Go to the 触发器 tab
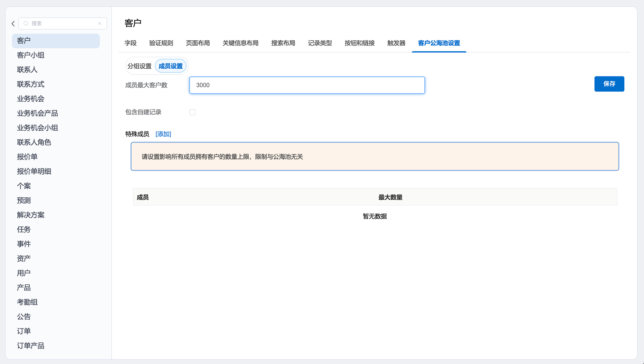The width and height of the screenshot is (644, 364). pos(396,43)
